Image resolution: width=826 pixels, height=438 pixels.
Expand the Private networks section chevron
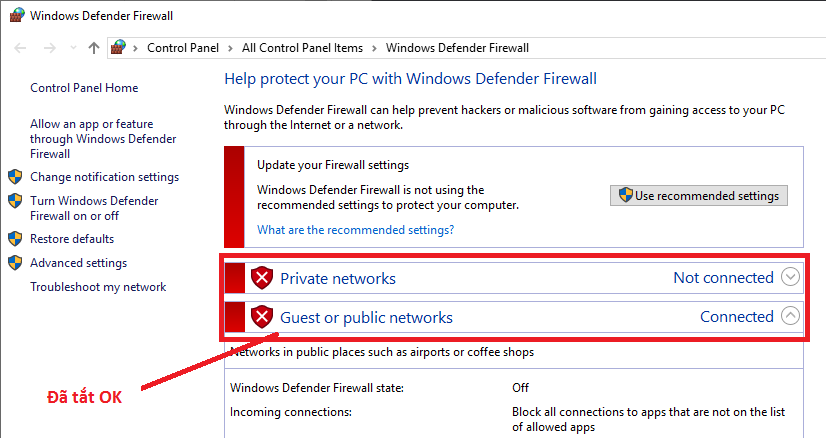tap(790, 277)
